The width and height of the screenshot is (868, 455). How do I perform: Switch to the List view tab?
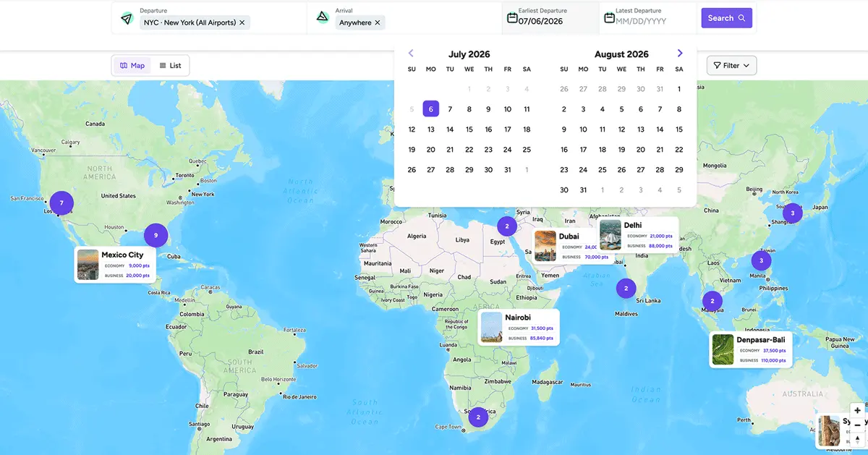coord(171,65)
